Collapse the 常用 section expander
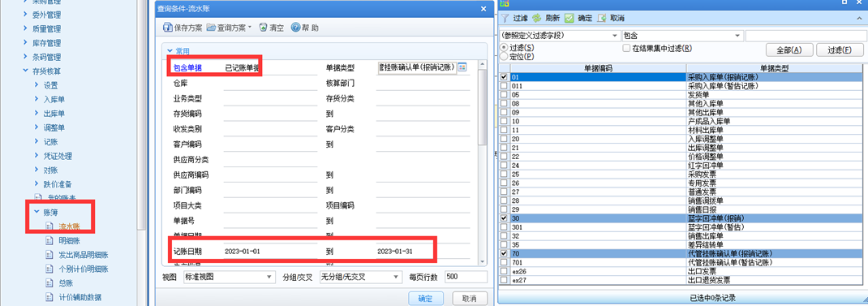 tap(170, 51)
